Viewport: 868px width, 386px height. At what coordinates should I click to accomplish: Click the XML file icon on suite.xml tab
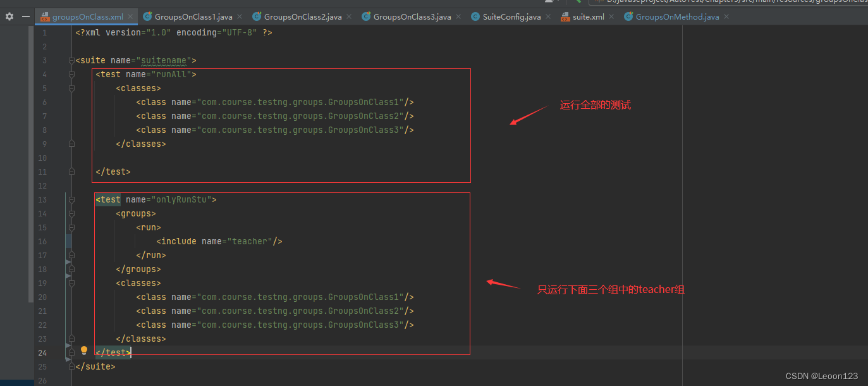pyautogui.click(x=566, y=17)
